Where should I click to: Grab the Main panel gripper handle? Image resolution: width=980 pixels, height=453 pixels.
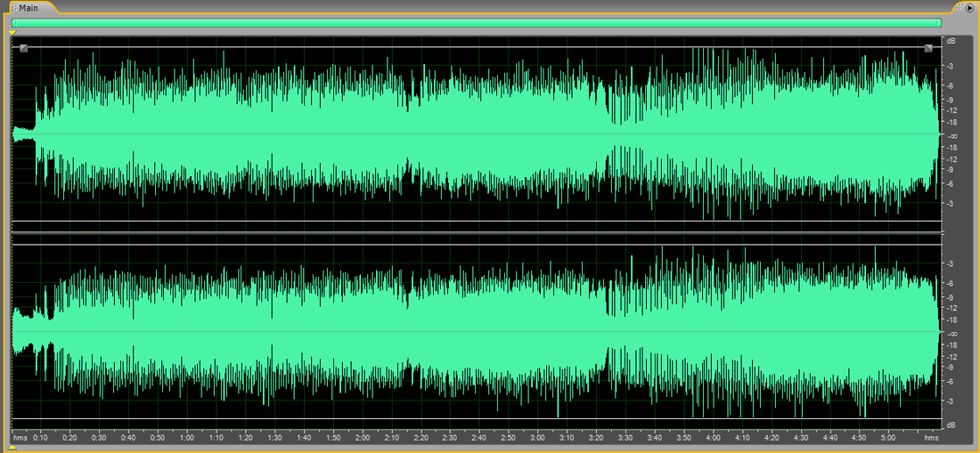pyautogui.click(x=13, y=8)
